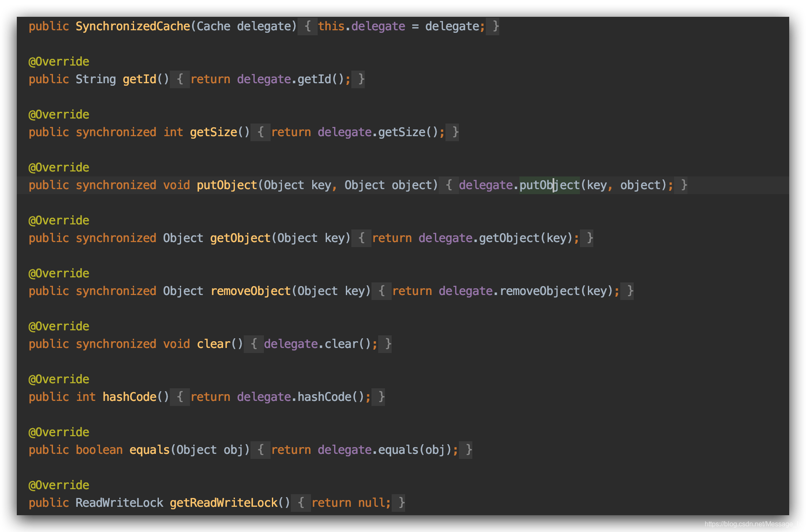Click the @Override annotation above getObject
Image resolution: width=806 pixels, height=532 pixels.
[59, 221]
